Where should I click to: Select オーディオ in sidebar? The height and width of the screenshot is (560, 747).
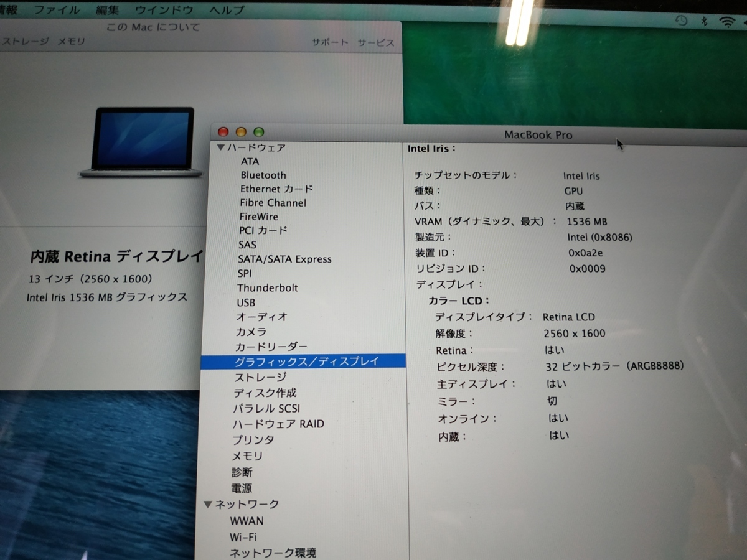tap(261, 317)
